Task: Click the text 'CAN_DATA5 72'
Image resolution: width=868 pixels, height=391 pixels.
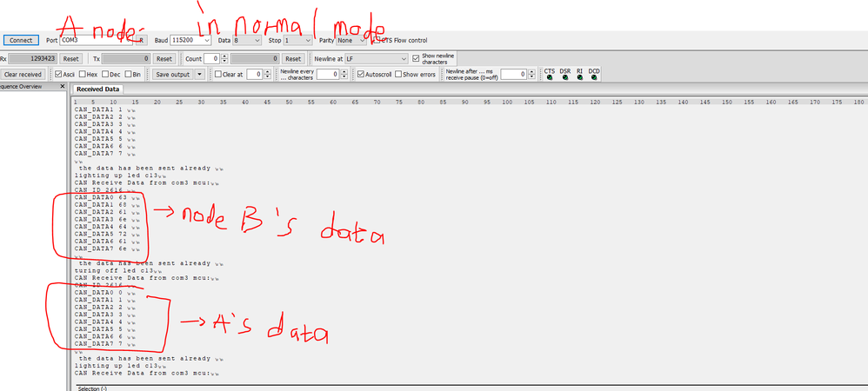Action: [x=100, y=234]
